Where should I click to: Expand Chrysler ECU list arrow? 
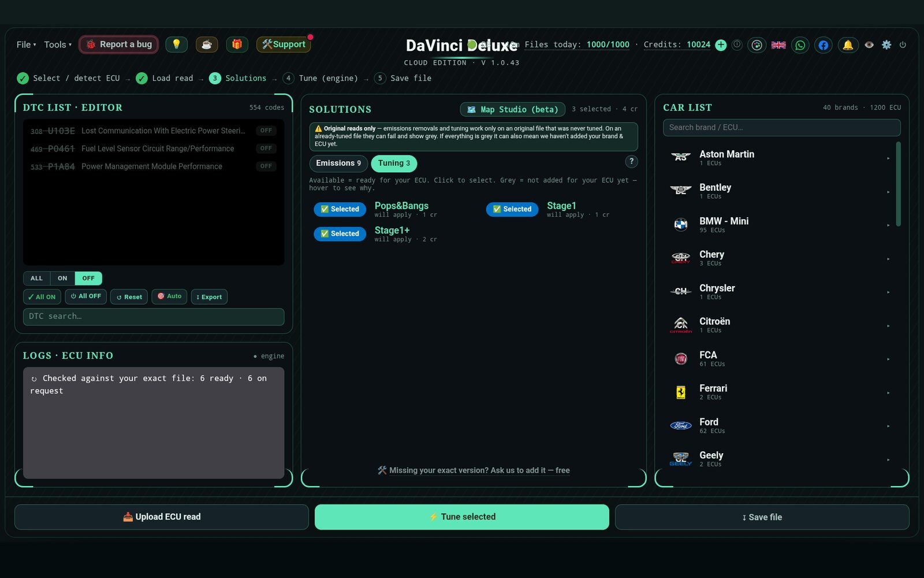point(888,292)
